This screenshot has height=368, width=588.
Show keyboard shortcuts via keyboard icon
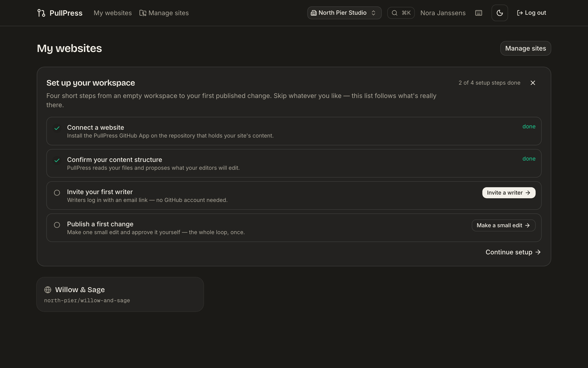point(478,13)
